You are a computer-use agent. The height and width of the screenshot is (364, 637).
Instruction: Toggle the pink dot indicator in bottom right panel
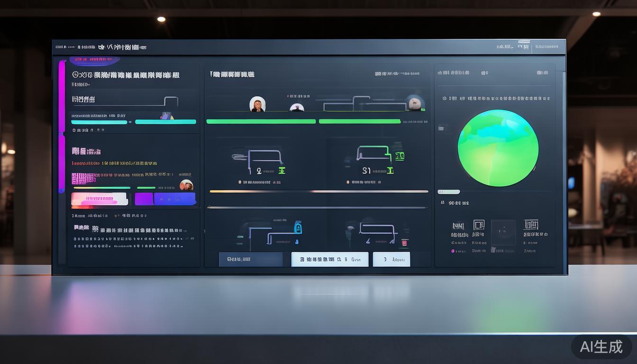click(x=453, y=251)
